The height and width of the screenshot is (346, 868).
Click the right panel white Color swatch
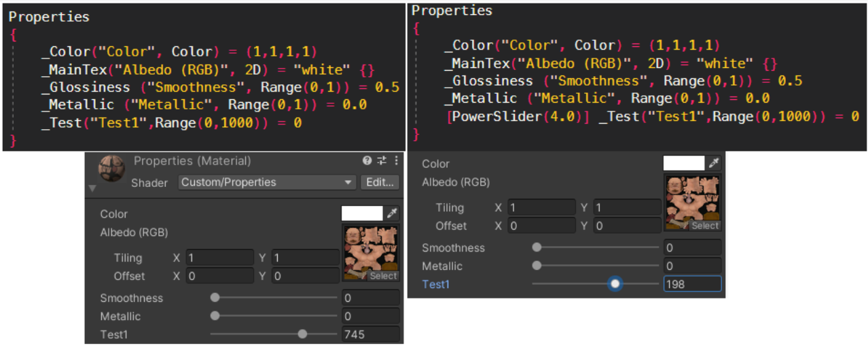tap(684, 163)
